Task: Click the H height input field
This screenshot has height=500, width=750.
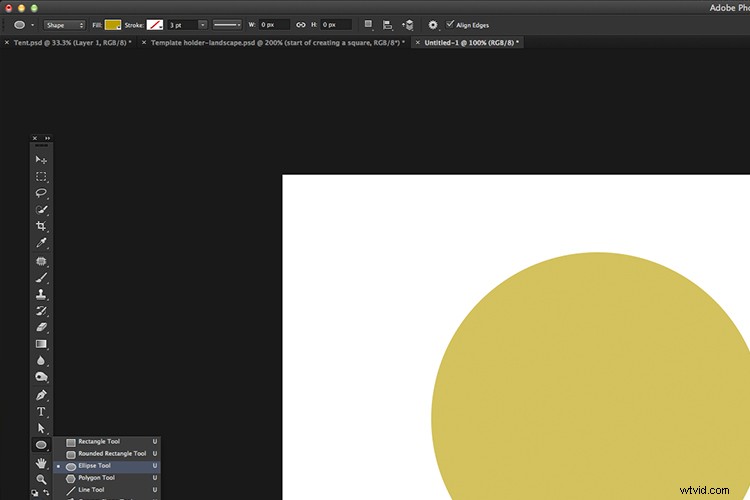Action: point(336,25)
